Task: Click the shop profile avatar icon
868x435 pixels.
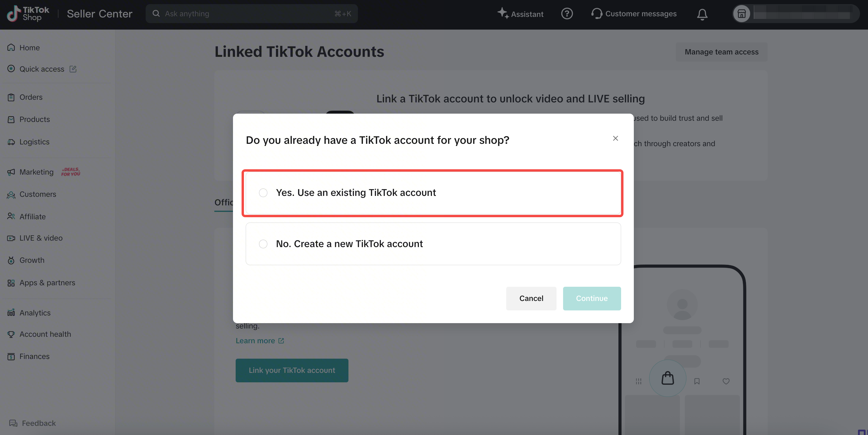Action: (x=742, y=14)
